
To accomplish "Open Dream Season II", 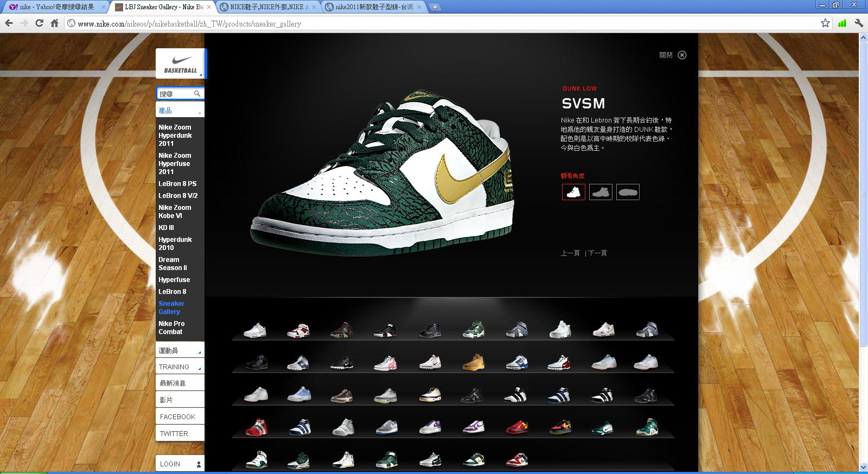I will coord(173,264).
